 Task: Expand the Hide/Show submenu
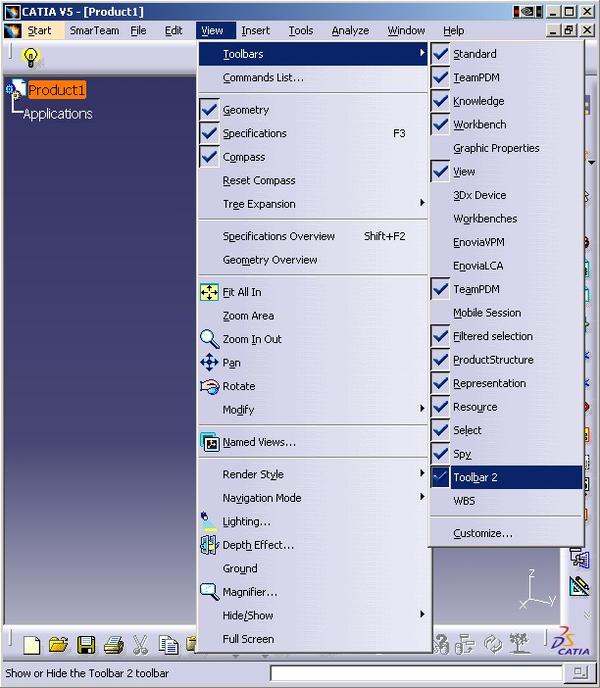[x=313, y=616]
